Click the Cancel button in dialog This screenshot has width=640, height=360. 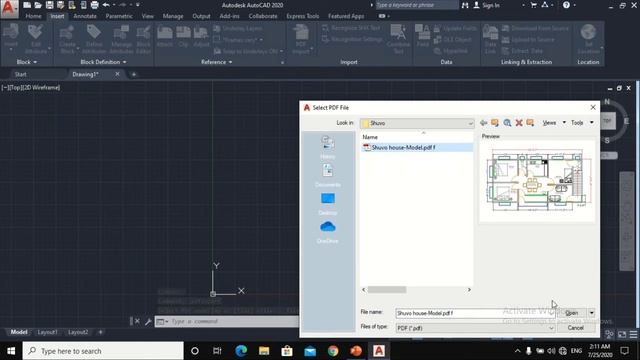tap(576, 328)
